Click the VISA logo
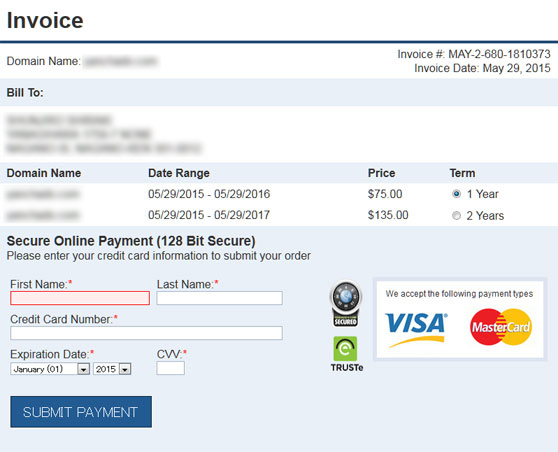Viewport: 558px width, 452px height. pyautogui.click(x=416, y=330)
